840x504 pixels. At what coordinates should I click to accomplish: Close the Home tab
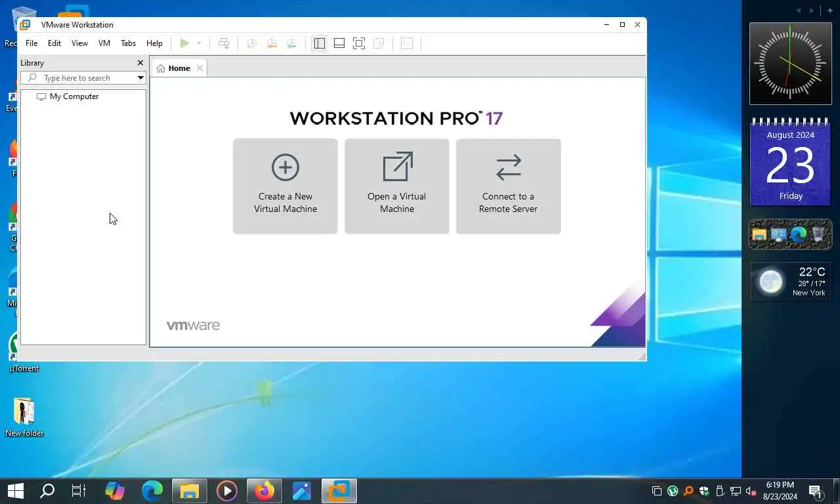[200, 68]
